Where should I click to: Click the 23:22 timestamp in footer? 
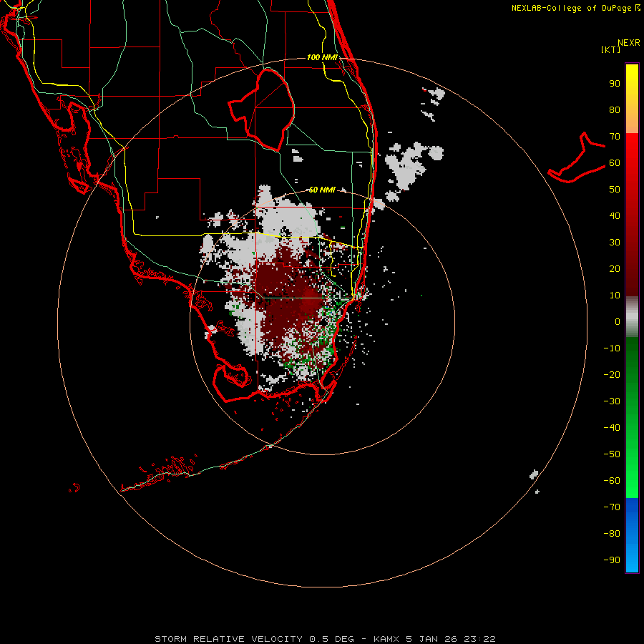coord(479,639)
